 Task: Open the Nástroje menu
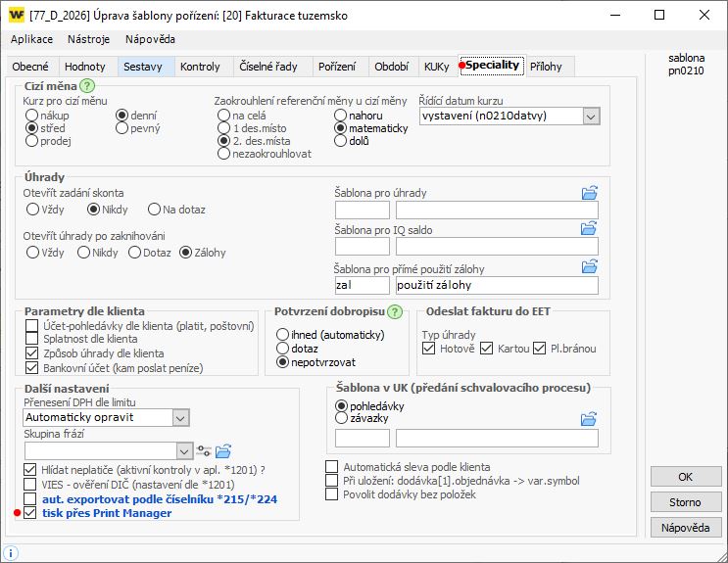click(88, 39)
